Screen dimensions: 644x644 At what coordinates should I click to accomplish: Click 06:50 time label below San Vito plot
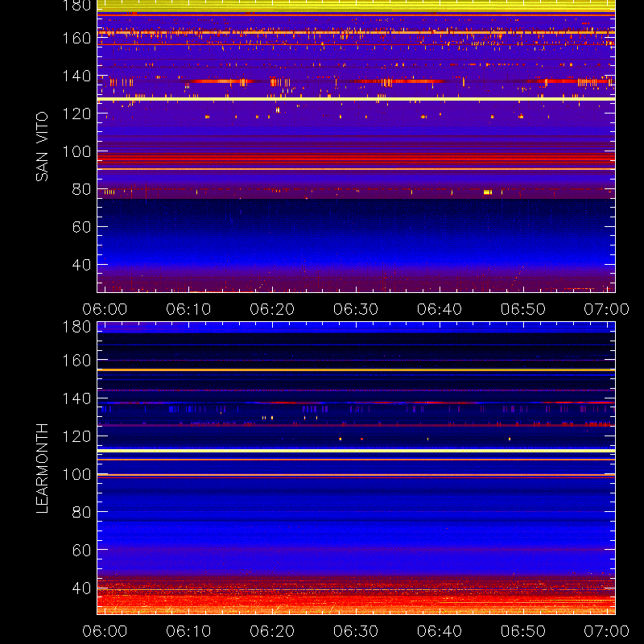pos(522,309)
